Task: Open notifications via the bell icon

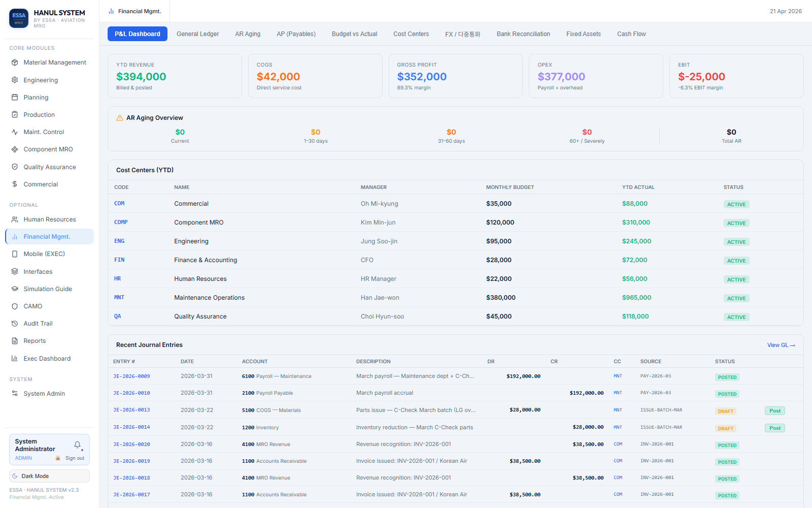Action: click(78, 445)
